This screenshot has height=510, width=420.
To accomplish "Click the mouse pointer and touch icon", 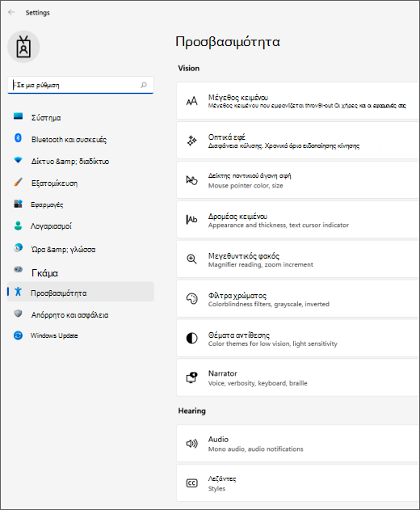I will click(191, 180).
